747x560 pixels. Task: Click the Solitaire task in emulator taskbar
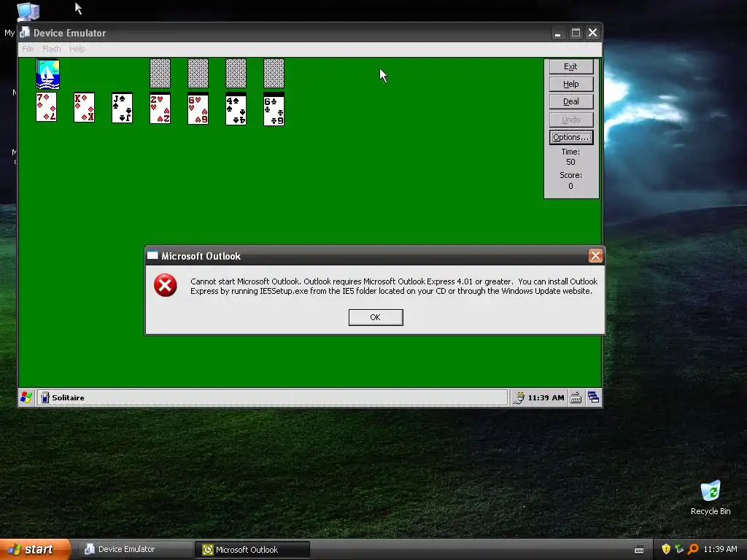click(x=272, y=397)
